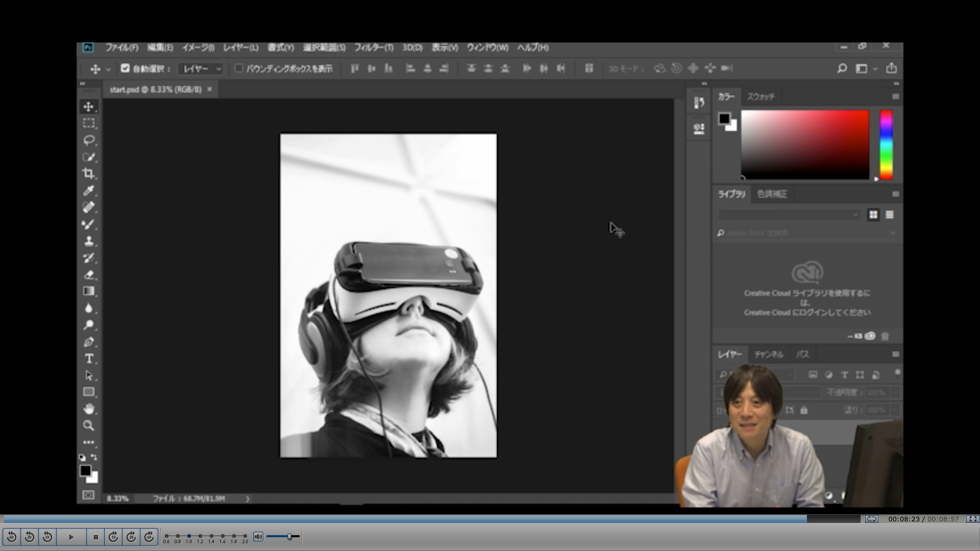Toggle fullscreen in video player
The height and width of the screenshot is (551, 980).
pos(972,519)
